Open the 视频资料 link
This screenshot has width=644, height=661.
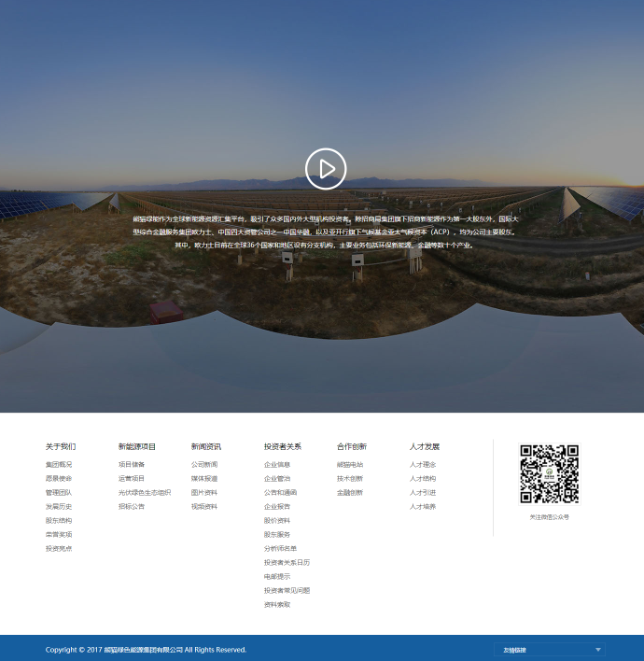click(204, 506)
